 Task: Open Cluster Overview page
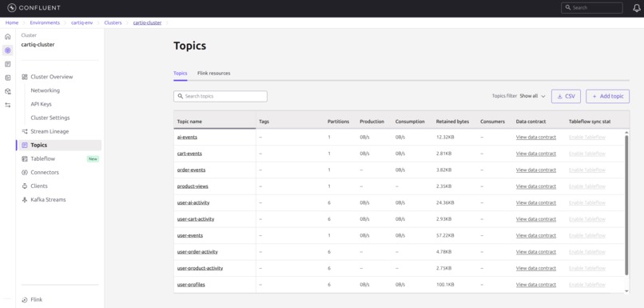coord(52,77)
